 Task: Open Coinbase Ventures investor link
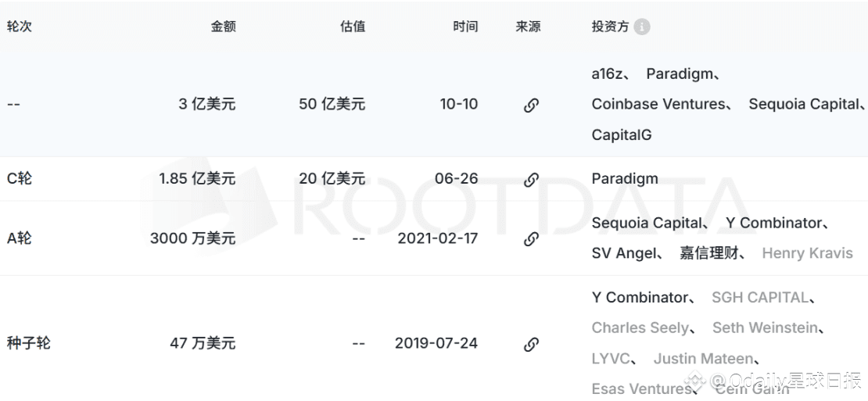click(x=658, y=104)
